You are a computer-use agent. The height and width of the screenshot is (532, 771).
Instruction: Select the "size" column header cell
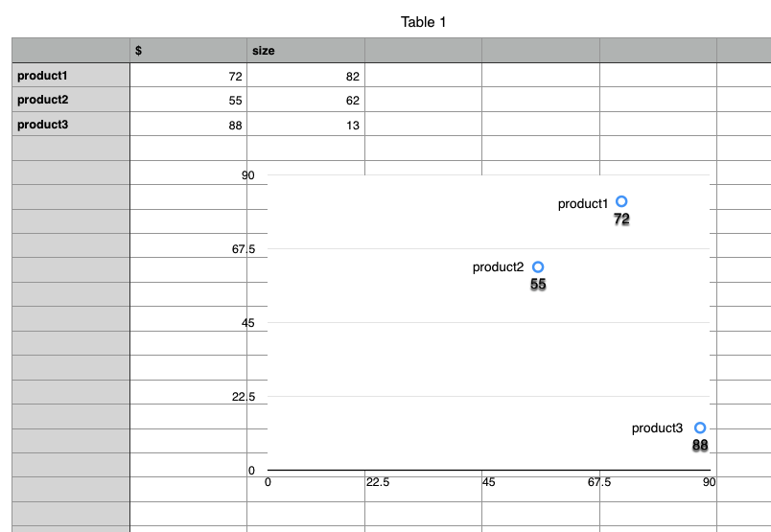point(305,51)
